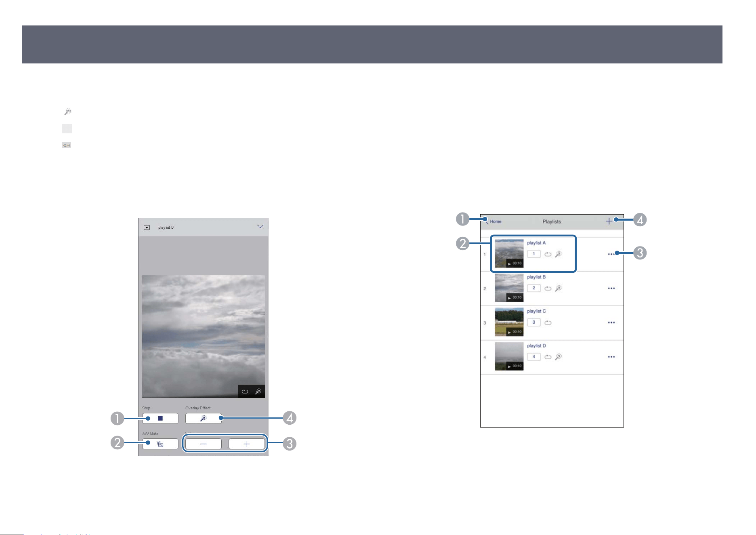Image resolution: width=756 pixels, height=535 pixels.
Task: Click the number 3 box of playlist C
Action: tap(534, 322)
